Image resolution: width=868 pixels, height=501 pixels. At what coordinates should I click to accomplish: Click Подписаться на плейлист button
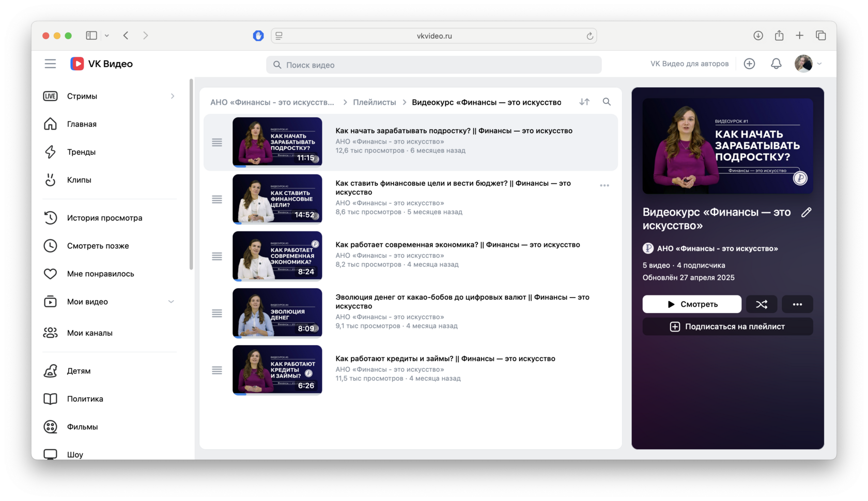[x=727, y=326]
